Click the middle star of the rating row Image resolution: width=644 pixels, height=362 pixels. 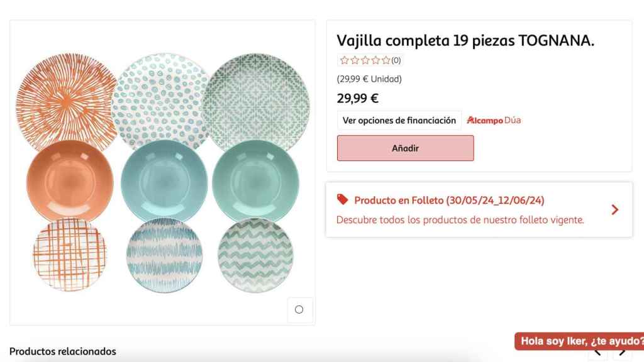coord(365,60)
